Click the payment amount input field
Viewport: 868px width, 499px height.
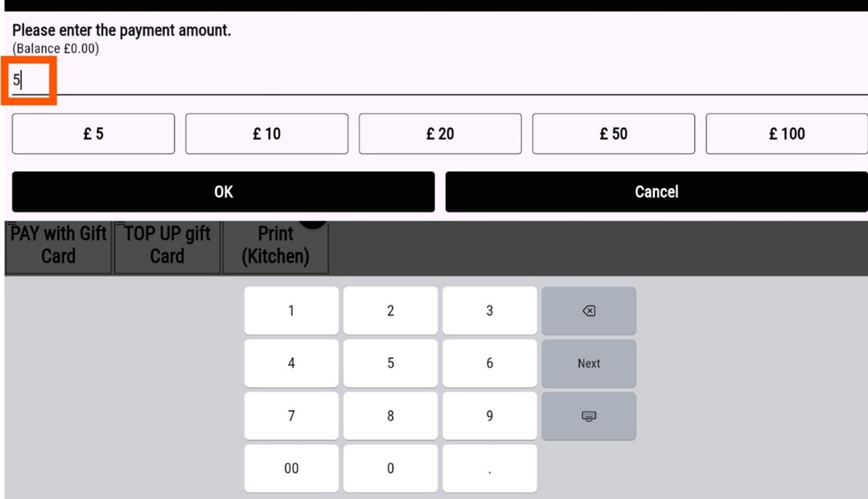pos(439,80)
